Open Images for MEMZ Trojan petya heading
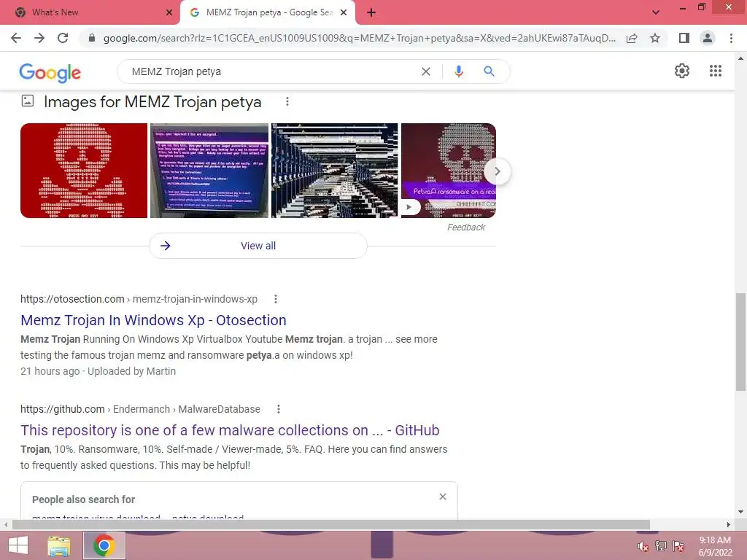747x560 pixels. (x=152, y=102)
